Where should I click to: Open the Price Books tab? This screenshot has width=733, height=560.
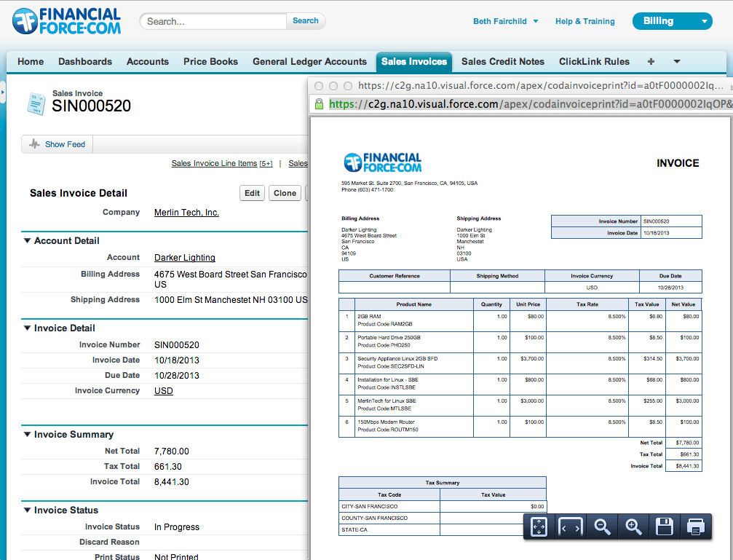[x=211, y=62]
